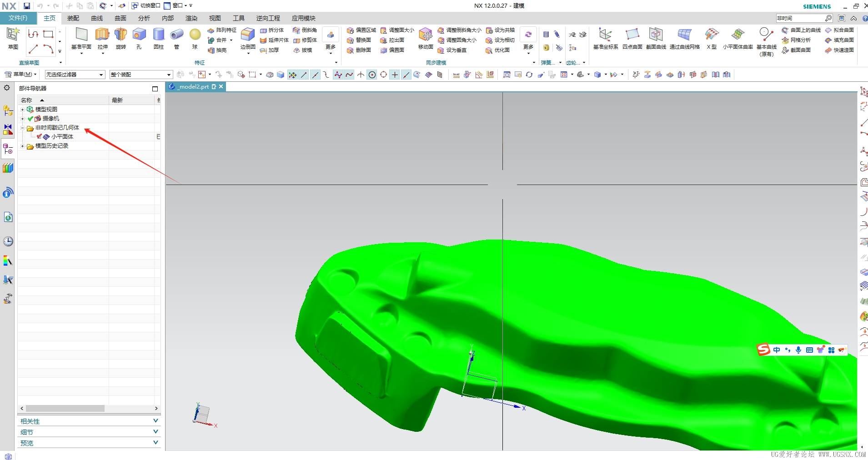The width and height of the screenshot is (868, 460).
Task: Select the 孔 hole tool
Action: pos(139,39)
